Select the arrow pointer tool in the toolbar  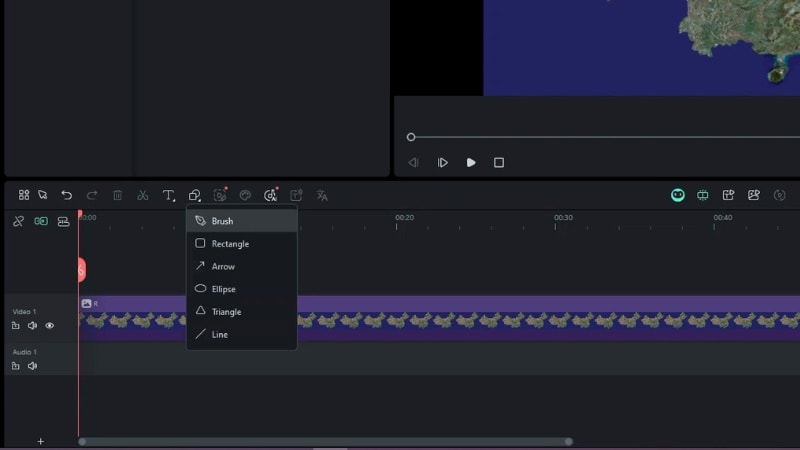point(43,195)
